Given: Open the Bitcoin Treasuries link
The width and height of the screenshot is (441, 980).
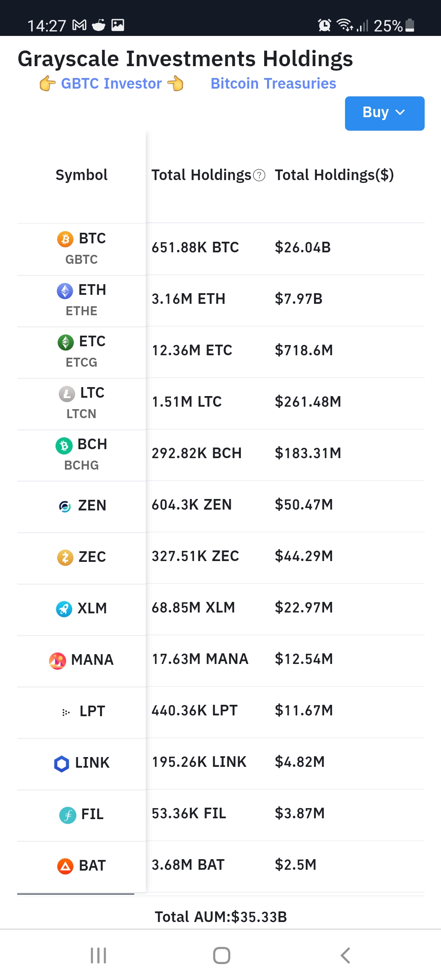Looking at the screenshot, I should 273,84.
